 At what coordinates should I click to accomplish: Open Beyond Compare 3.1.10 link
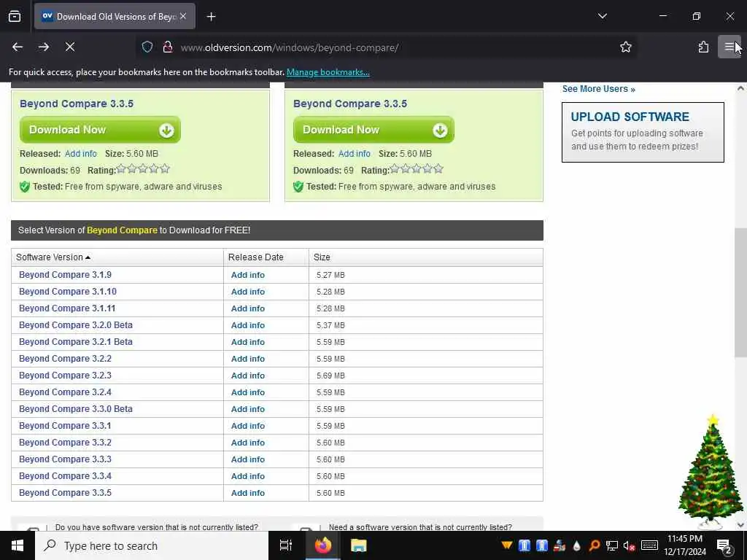(x=68, y=292)
